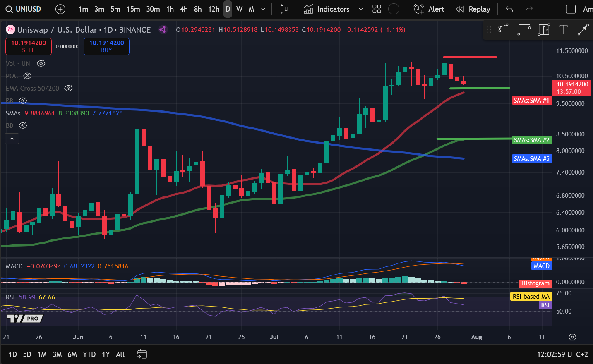Viewport: 593px width, 364px height.
Task: Show the EMA Cross 50/200 indicator
Action: point(68,88)
